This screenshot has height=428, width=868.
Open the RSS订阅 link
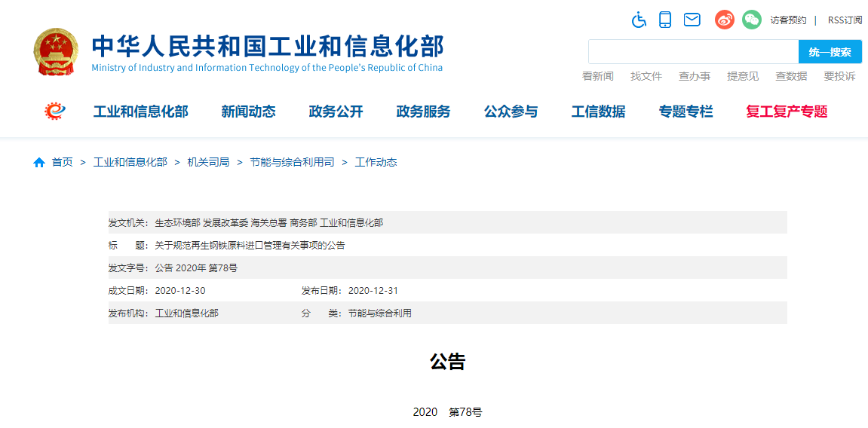click(x=845, y=20)
